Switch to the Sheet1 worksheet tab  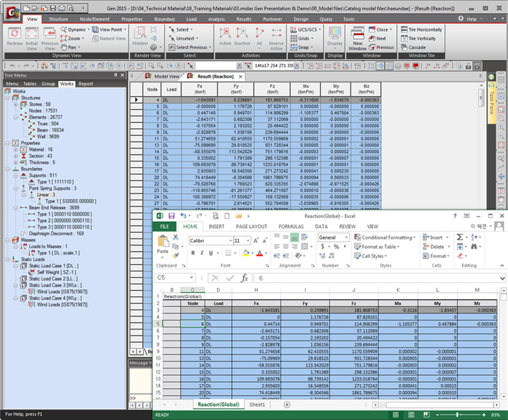click(x=257, y=405)
